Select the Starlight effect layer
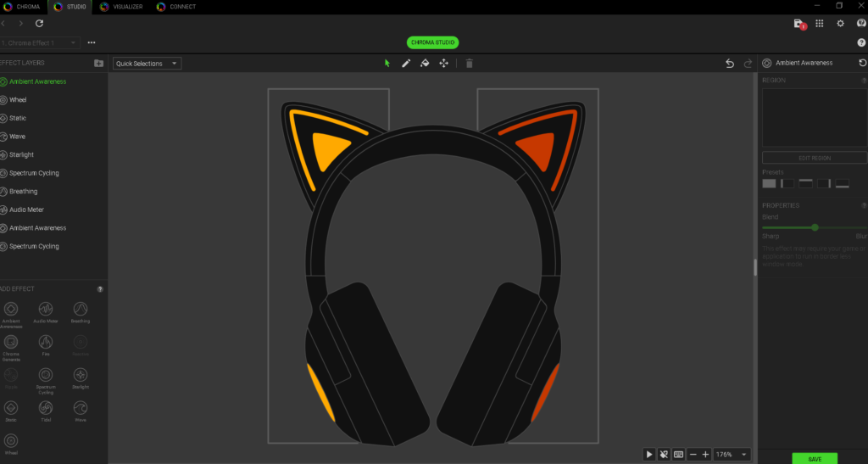Screen dimensions: 868x464 click(x=53, y=154)
